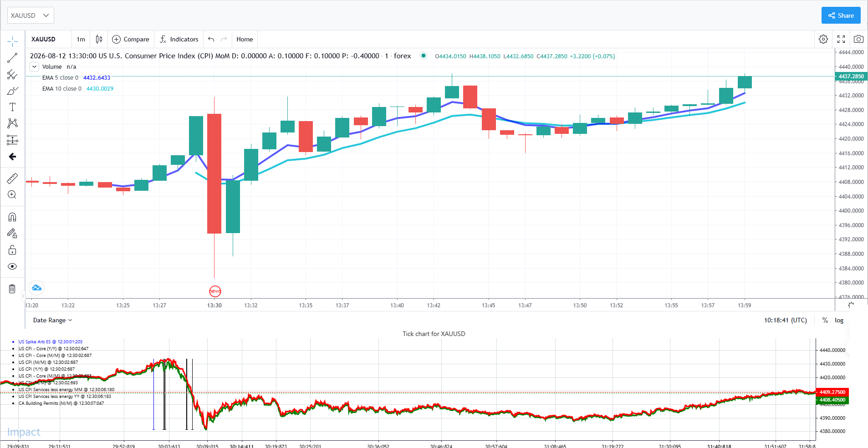This screenshot has height=448, width=868.
Task: Choose the chart patterns tool
Action: tap(12, 123)
